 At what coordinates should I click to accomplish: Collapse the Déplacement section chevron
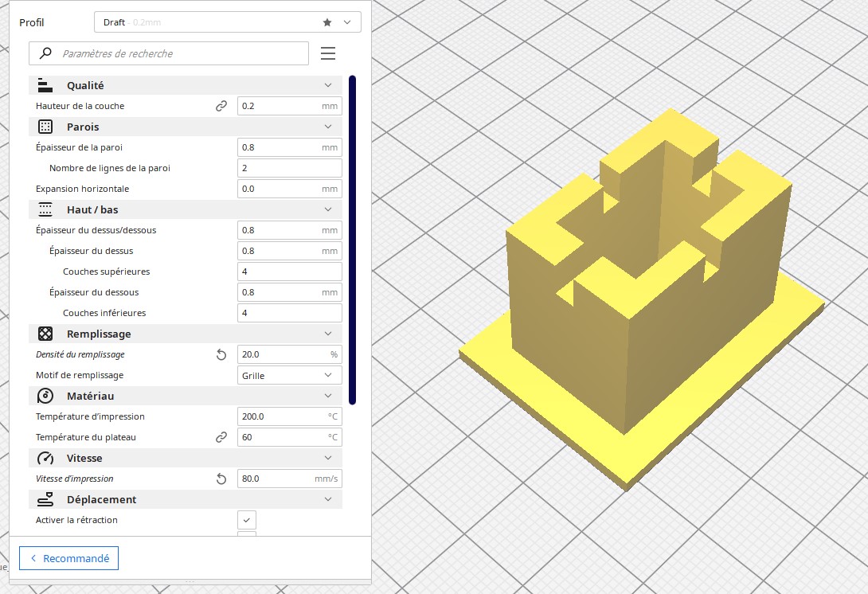pyautogui.click(x=328, y=499)
